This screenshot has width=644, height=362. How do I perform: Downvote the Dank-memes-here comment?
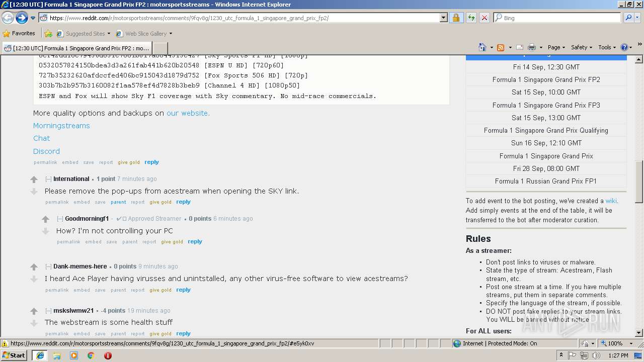(34, 279)
